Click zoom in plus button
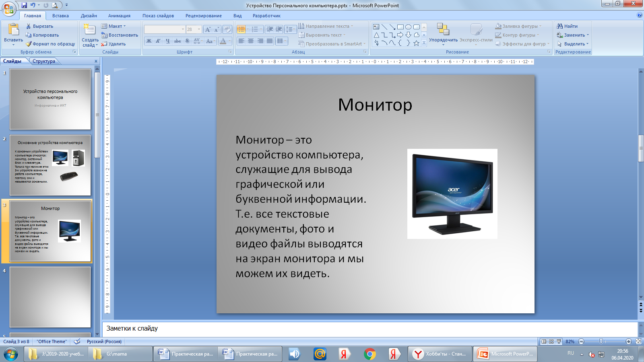Image resolution: width=644 pixels, height=362 pixels. click(x=629, y=341)
